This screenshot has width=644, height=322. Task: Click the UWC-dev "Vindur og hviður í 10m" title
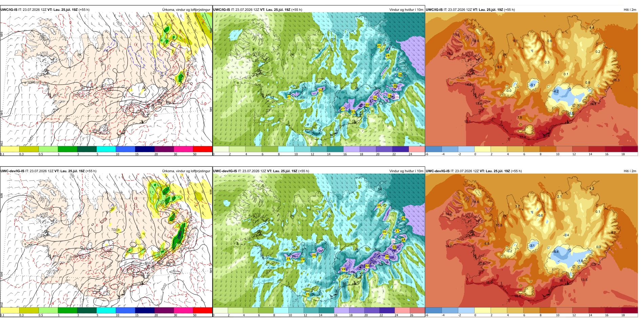(x=406, y=171)
